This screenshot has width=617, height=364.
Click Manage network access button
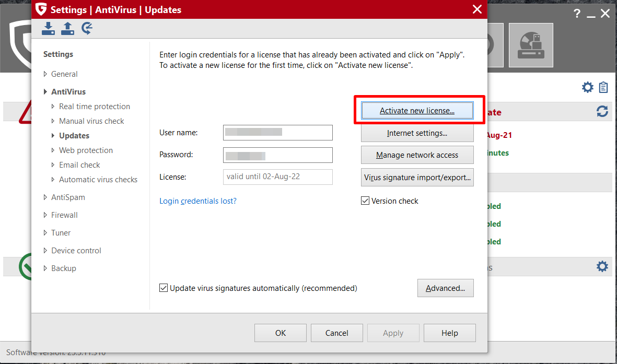pos(417,155)
